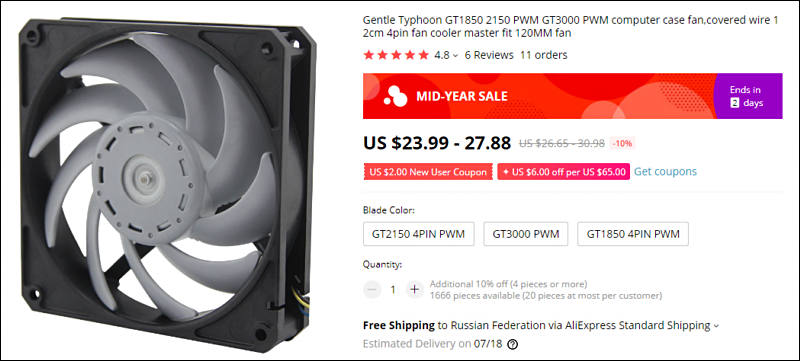Choose the GT1850 4PIN PWM variant
800x361 pixels.
(633, 234)
